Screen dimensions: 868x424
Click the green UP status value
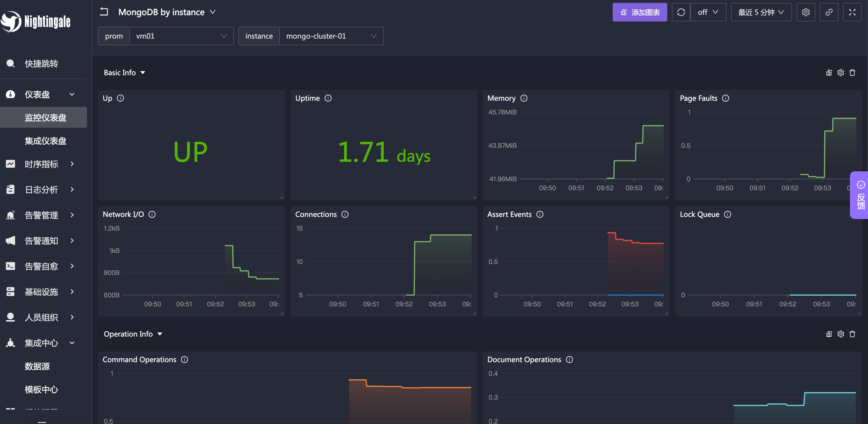point(190,152)
